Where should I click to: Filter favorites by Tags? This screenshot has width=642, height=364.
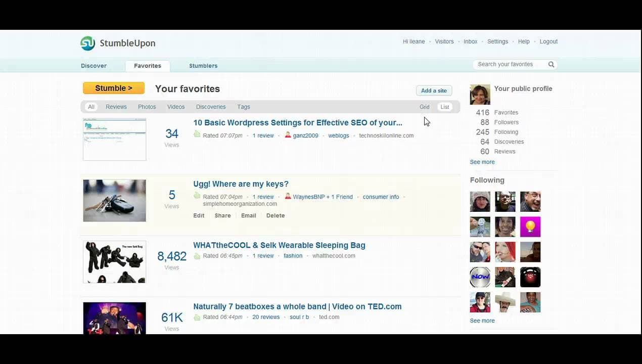click(244, 107)
